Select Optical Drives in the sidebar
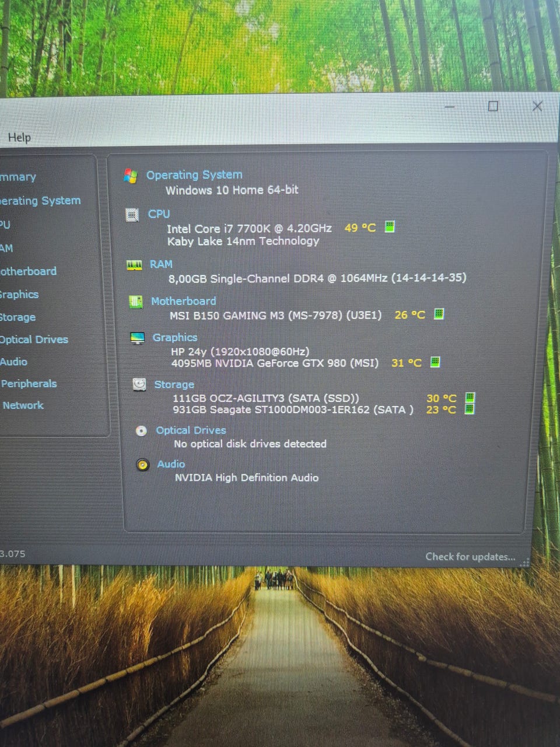Image resolution: width=560 pixels, height=747 pixels. pyautogui.click(x=34, y=340)
